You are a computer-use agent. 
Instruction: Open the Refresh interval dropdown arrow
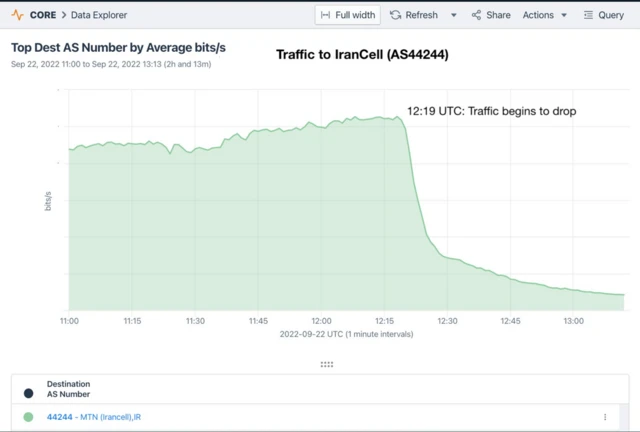454,15
